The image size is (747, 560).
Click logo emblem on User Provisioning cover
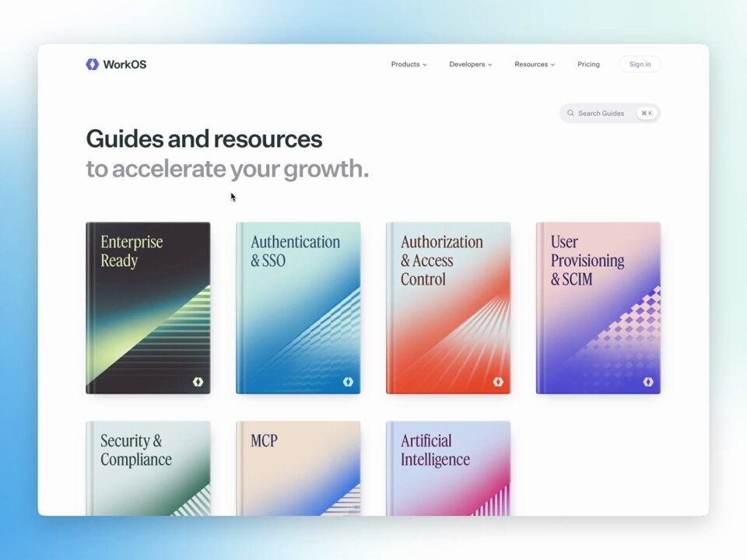point(648,382)
